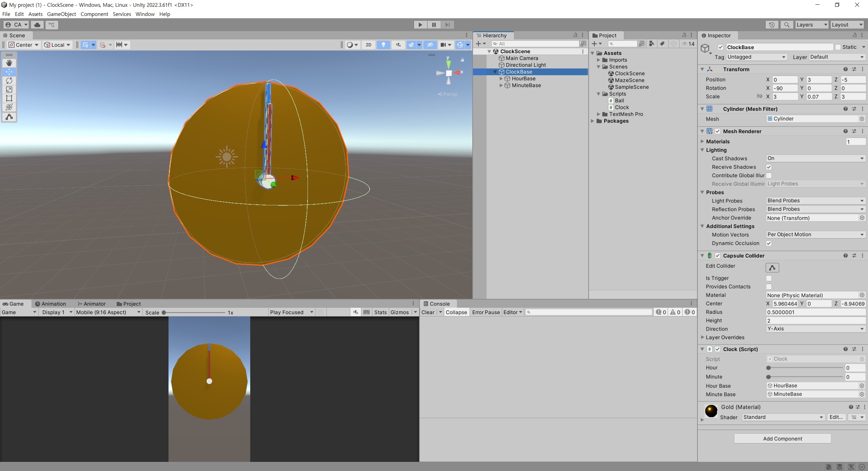The width and height of the screenshot is (868, 471).
Task: Open the Cast Shadows dropdown
Action: pos(815,158)
